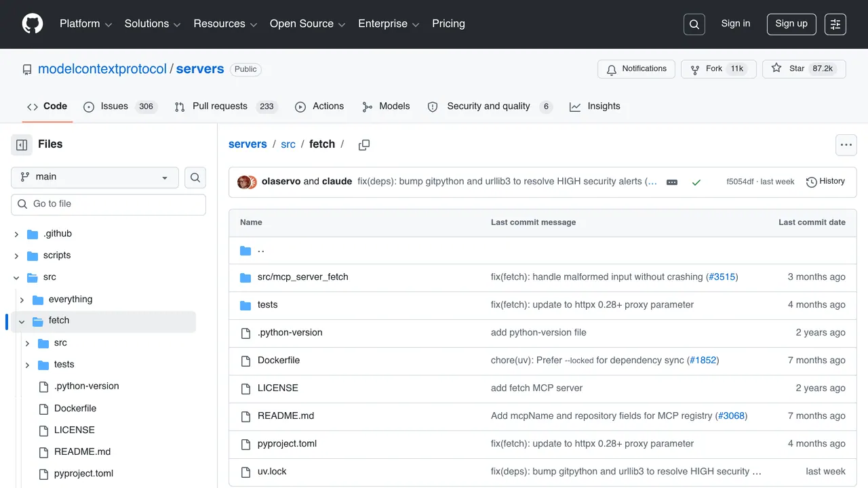The width and height of the screenshot is (868, 488).
Task: Open the claude author link
Action: click(337, 182)
